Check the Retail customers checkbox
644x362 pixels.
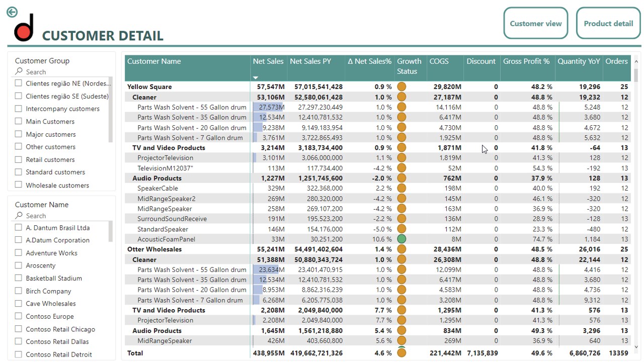point(19,159)
